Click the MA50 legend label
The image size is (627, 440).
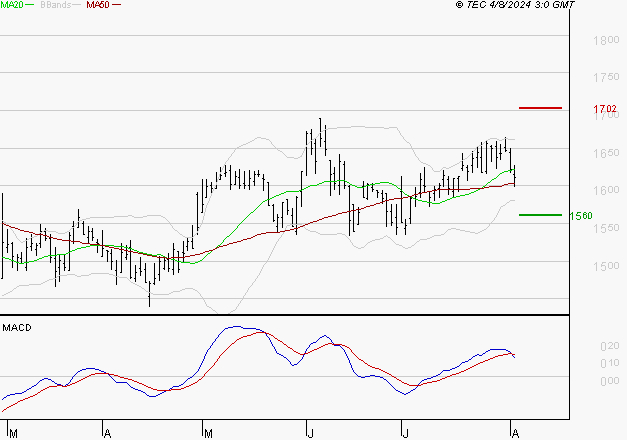coord(98,5)
